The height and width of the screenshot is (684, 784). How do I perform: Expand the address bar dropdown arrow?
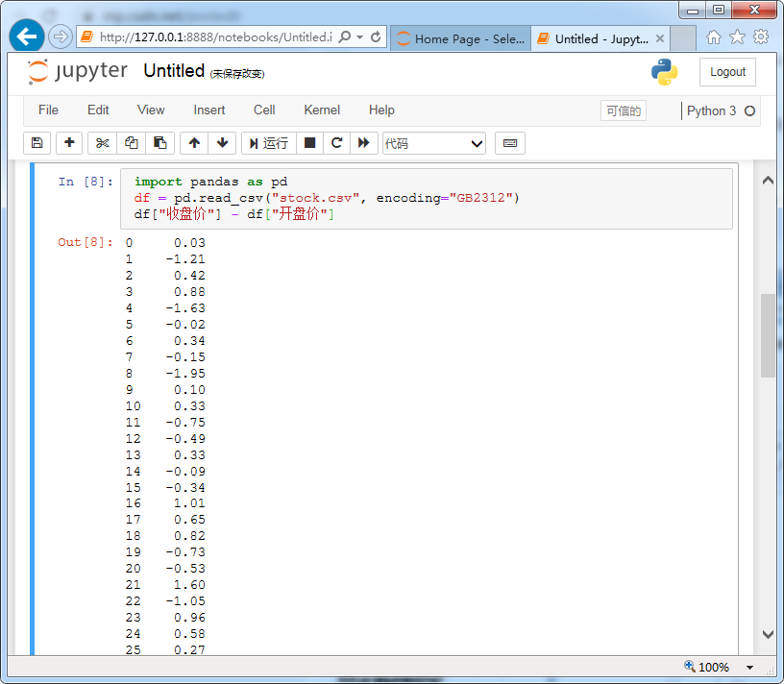tap(360, 37)
